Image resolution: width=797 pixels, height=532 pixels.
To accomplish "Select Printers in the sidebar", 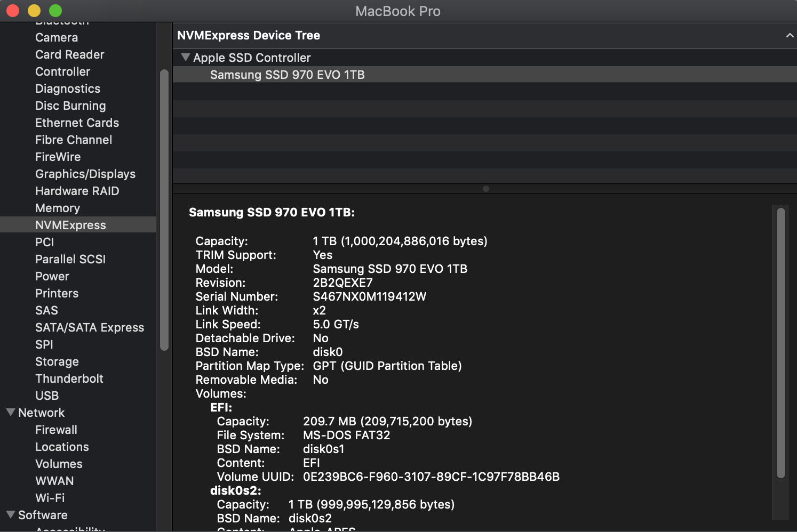I will point(57,293).
